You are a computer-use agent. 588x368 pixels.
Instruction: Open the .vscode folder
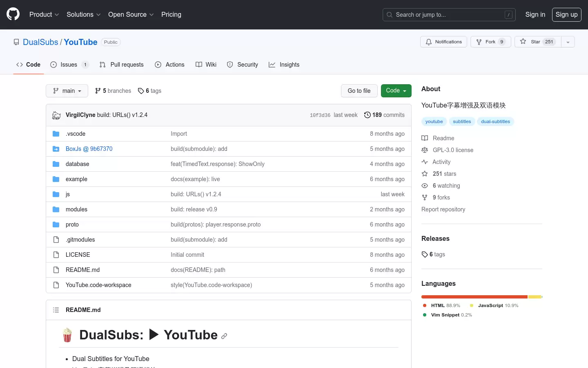pos(76,134)
